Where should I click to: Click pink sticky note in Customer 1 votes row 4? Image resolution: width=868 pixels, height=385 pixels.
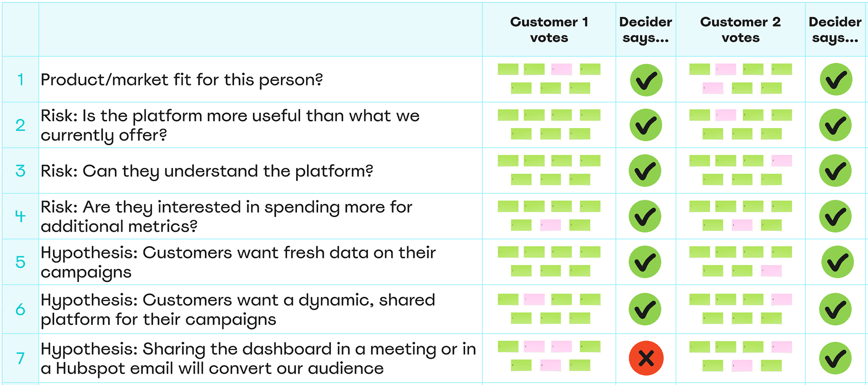pyautogui.click(x=551, y=225)
